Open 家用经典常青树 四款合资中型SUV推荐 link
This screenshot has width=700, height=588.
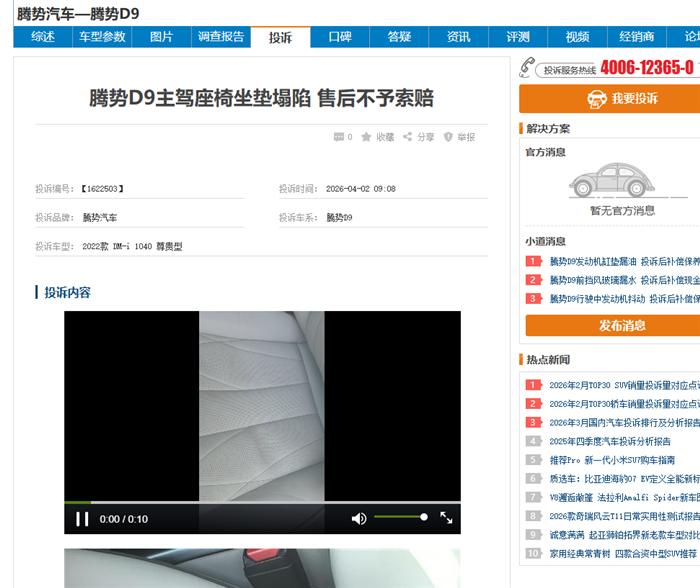[x=623, y=554]
